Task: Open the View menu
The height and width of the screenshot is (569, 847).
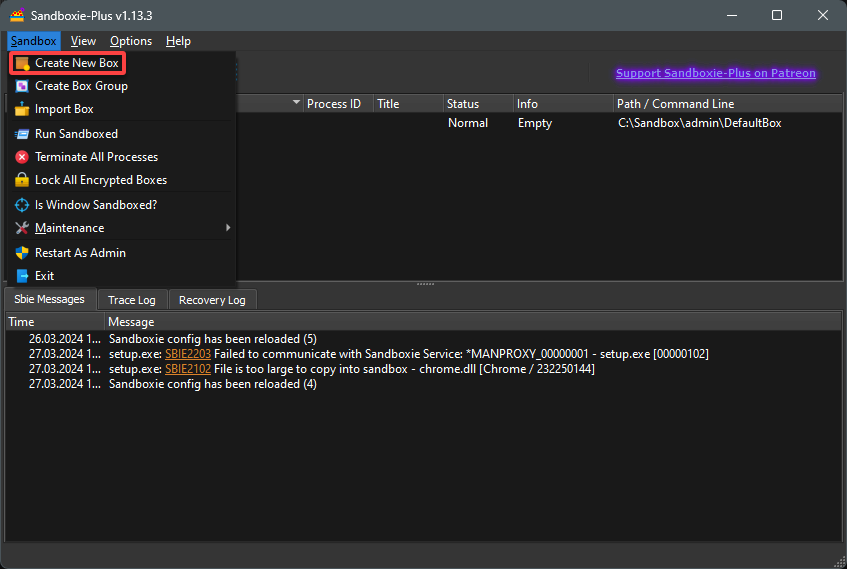Action: (x=83, y=41)
